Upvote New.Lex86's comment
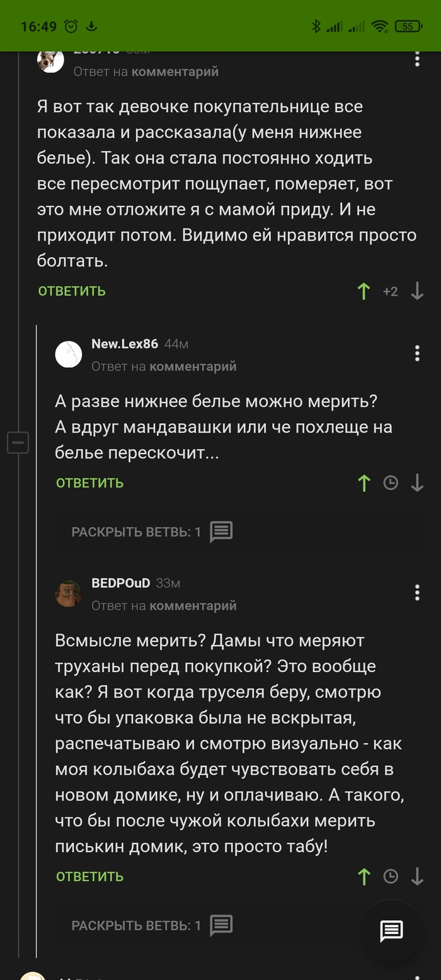Image resolution: width=441 pixels, height=980 pixels. [x=364, y=483]
